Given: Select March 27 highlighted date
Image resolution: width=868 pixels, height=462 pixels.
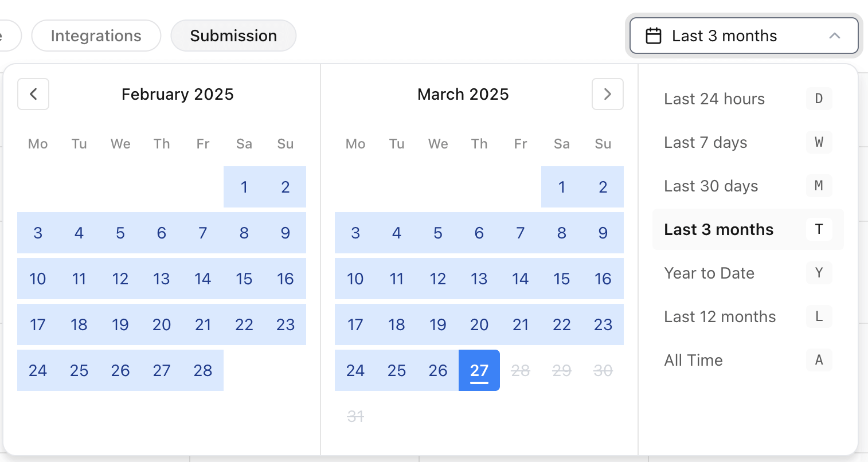Looking at the screenshot, I should coord(479,370).
